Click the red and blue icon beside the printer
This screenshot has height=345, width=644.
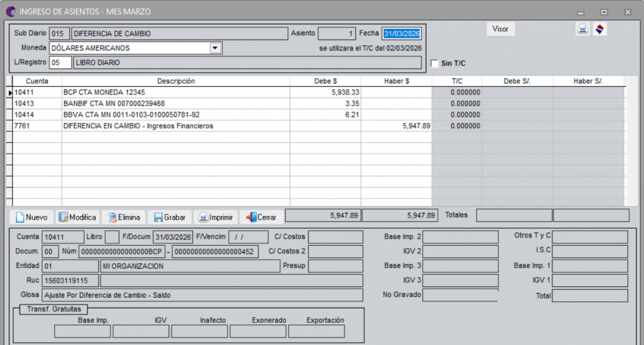[599, 29]
